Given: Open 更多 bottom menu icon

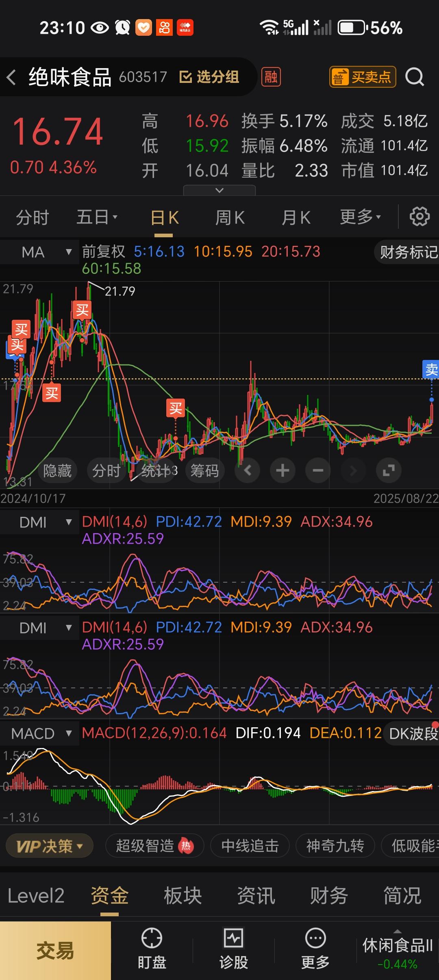Looking at the screenshot, I should click(x=315, y=949).
